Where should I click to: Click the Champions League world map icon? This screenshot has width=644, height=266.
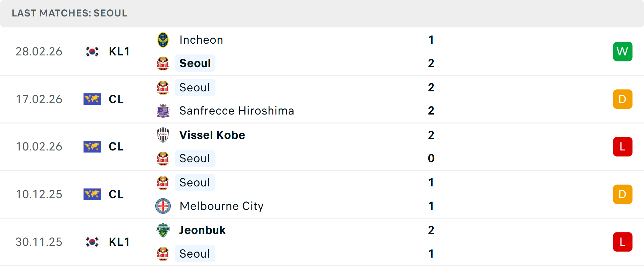click(92, 99)
